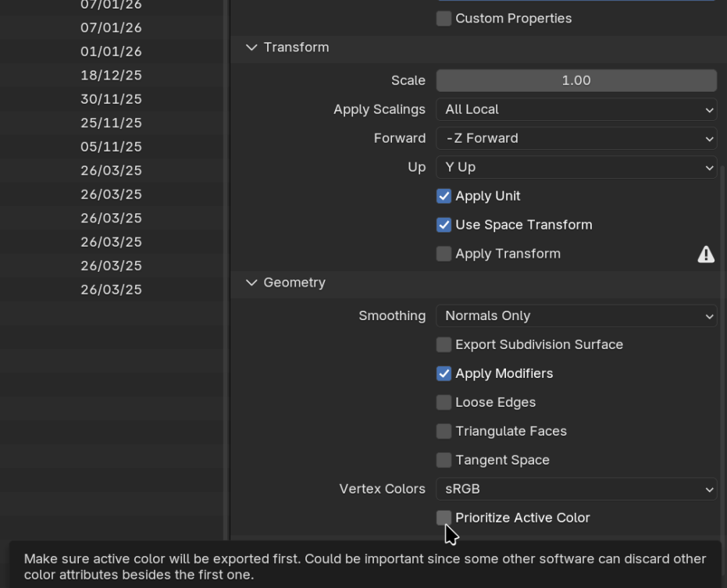Click the Scale value field
The width and height of the screenshot is (727, 588).
(576, 80)
